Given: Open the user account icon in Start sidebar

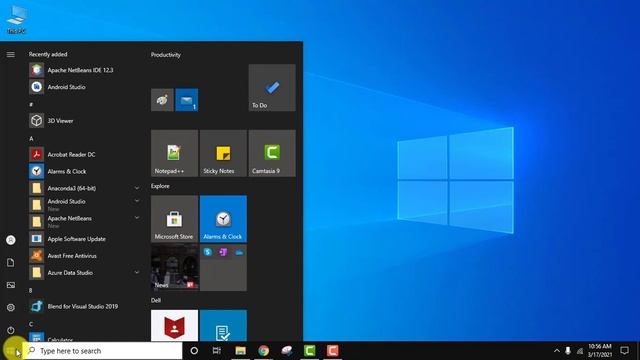Looking at the screenshot, I should point(11,240).
